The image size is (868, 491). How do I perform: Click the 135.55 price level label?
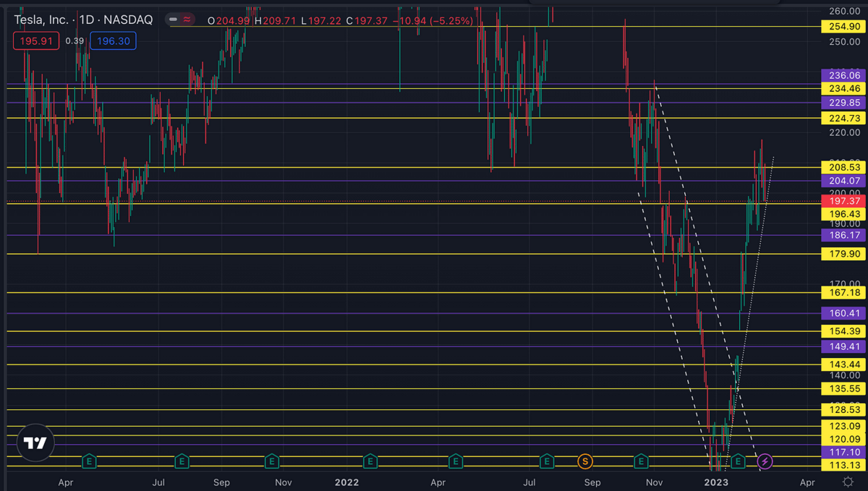click(843, 388)
